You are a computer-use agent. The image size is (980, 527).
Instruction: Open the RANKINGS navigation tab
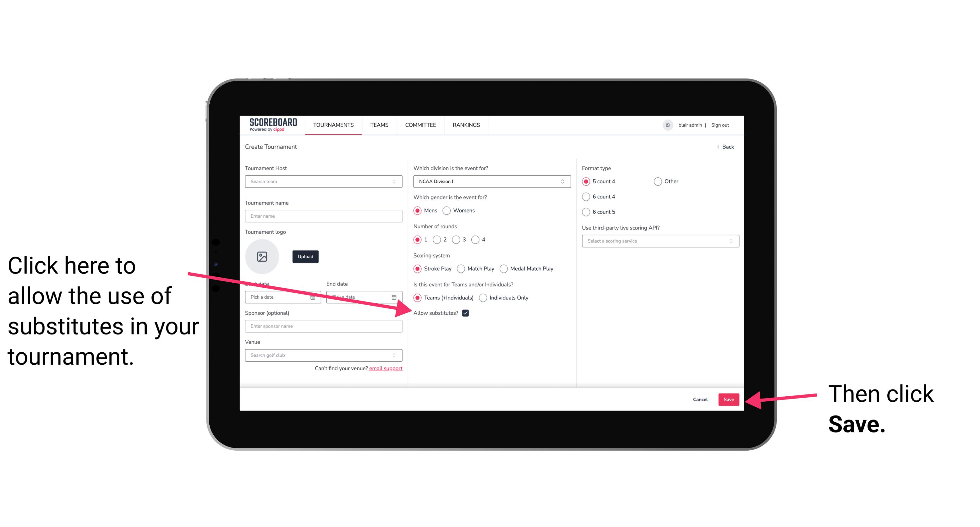coord(466,125)
